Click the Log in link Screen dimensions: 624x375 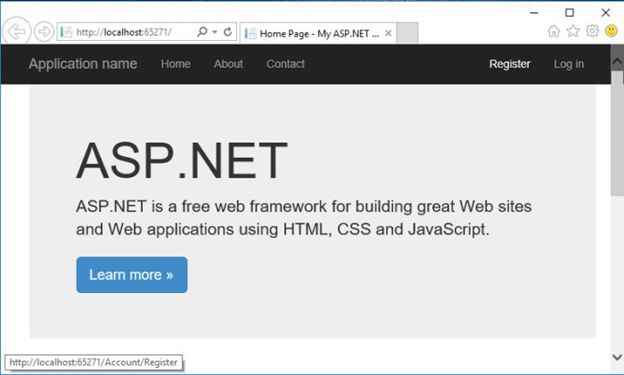click(x=569, y=64)
